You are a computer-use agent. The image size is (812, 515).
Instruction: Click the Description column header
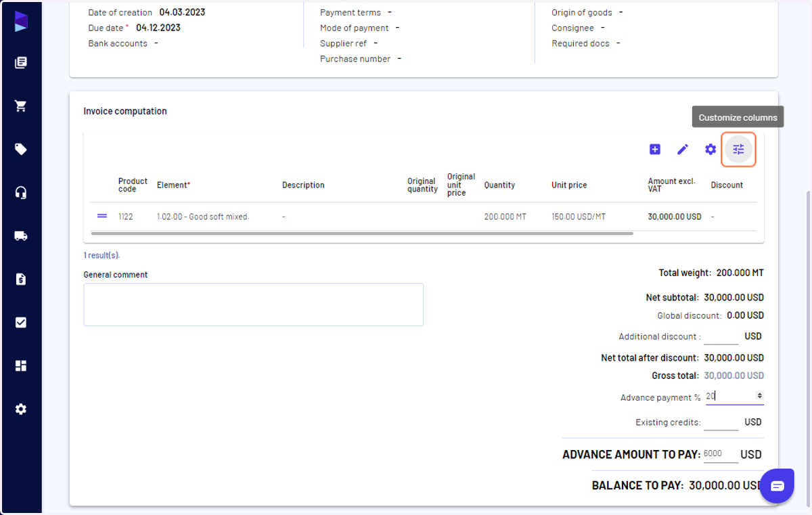pyautogui.click(x=303, y=185)
